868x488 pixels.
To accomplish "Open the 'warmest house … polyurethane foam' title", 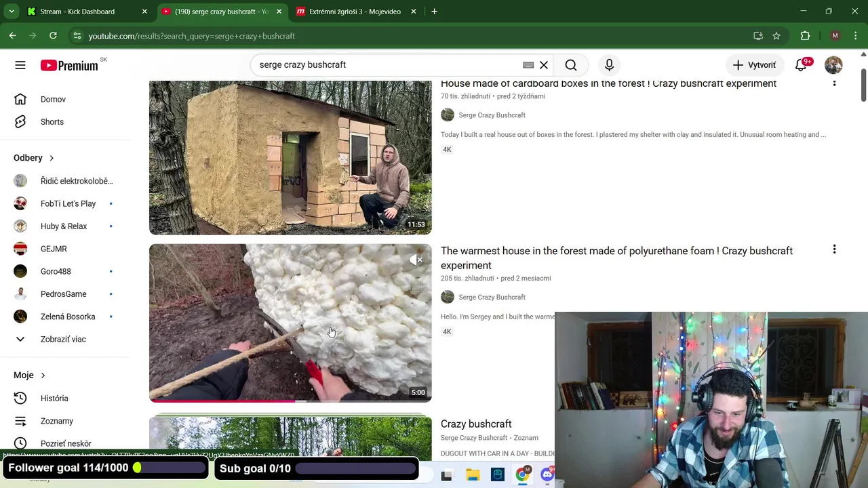I will click(x=616, y=258).
